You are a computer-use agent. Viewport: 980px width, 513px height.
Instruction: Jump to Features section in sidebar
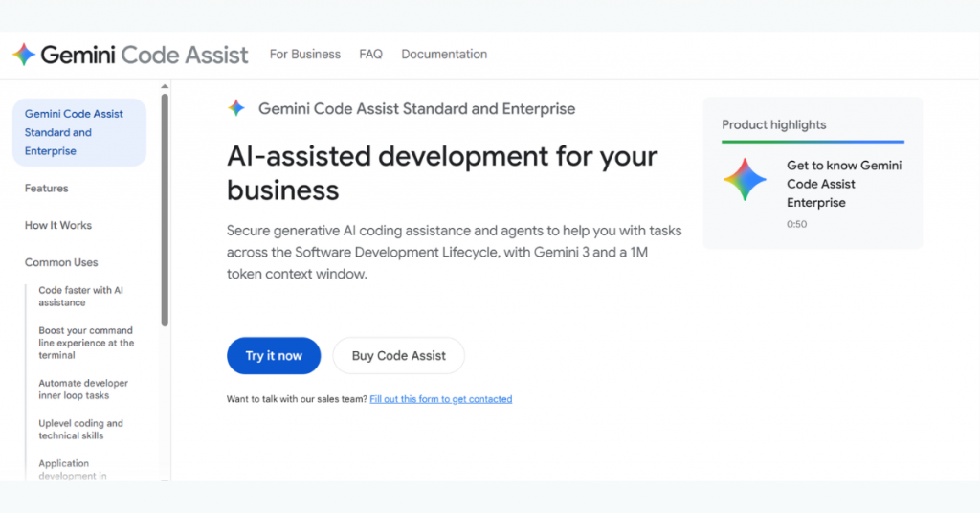point(46,189)
